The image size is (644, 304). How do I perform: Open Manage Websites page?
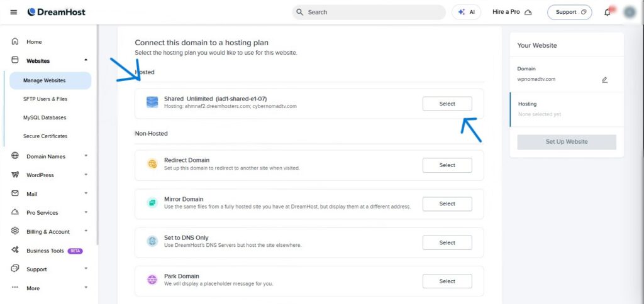coord(50,80)
